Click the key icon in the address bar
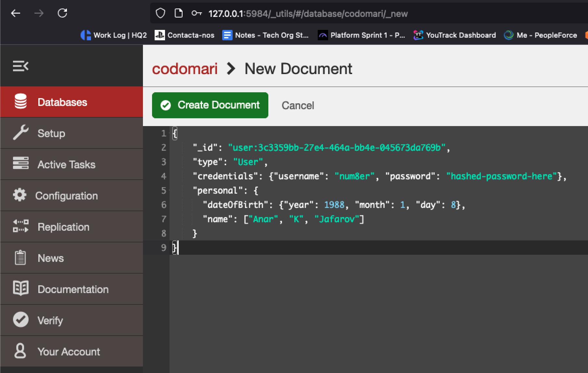The width and height of the screenshot is (588, 373). 197,13
